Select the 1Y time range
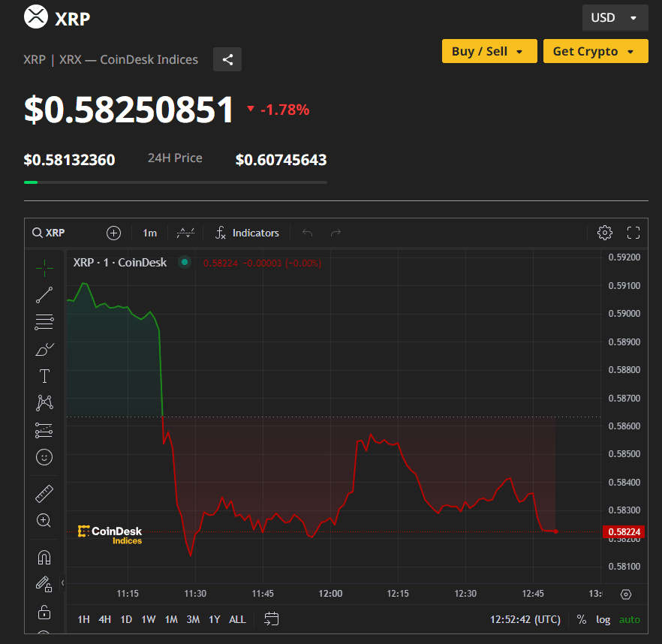Image resolution: width=662 pixels, height=644 pixels. point(215,619)
